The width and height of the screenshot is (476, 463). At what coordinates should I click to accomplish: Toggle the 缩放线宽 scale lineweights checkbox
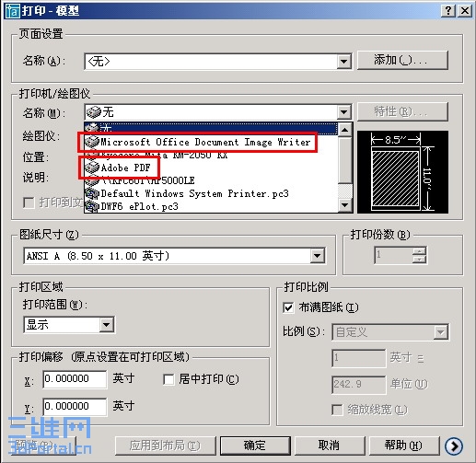(x=337, y=410)
